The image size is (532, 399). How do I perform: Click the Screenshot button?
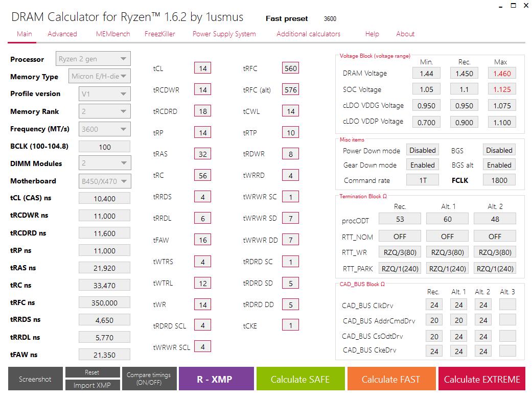click(35, 379)
